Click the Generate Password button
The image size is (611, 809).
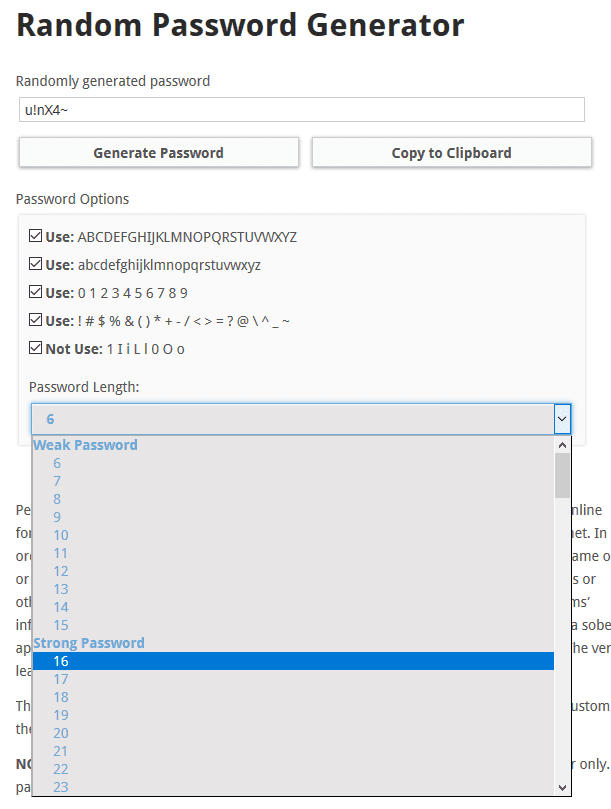[158, 153]
